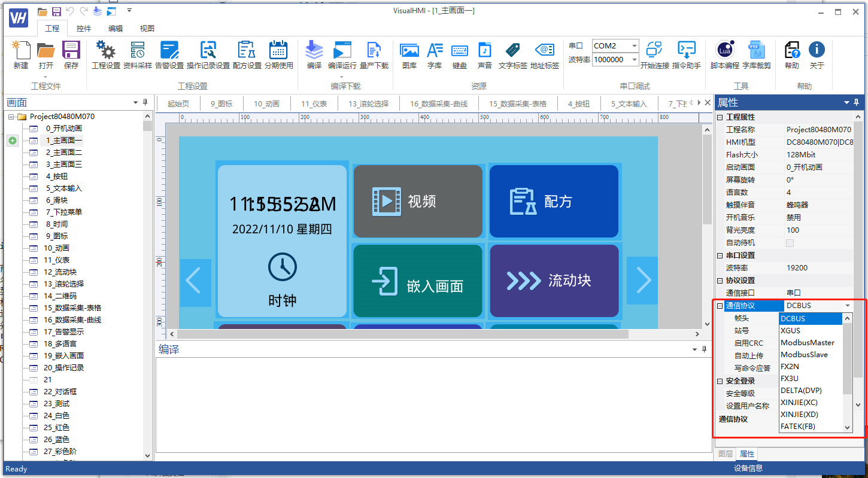
Task: Collapse the 工程属性 property group
Action: point(720,117)
